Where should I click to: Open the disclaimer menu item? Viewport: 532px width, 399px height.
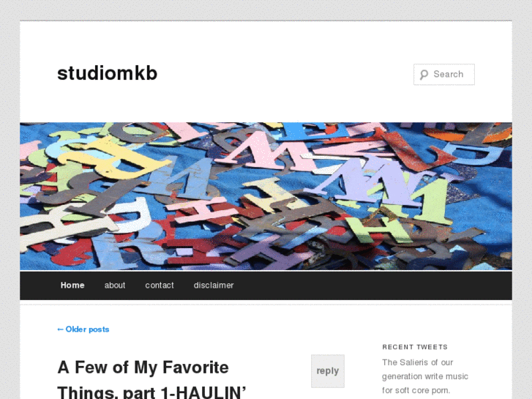click(214, 286)
